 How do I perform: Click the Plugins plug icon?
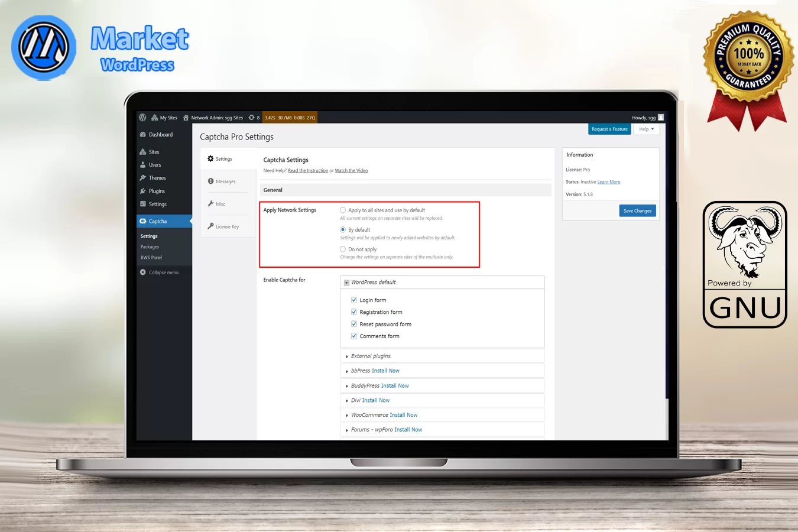143,191
